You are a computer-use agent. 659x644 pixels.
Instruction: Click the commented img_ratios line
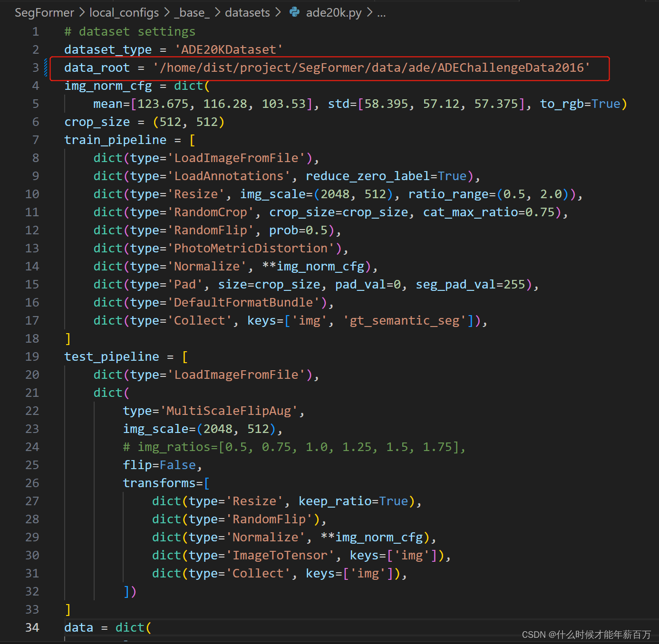(294, 447)
